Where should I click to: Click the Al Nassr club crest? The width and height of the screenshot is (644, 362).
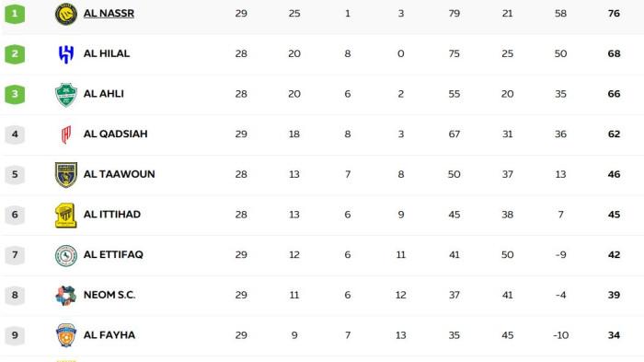click(x=65, y=14)
